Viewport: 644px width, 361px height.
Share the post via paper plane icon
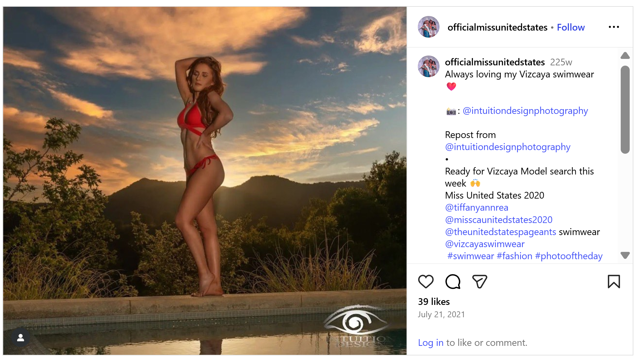coord(480,281)
